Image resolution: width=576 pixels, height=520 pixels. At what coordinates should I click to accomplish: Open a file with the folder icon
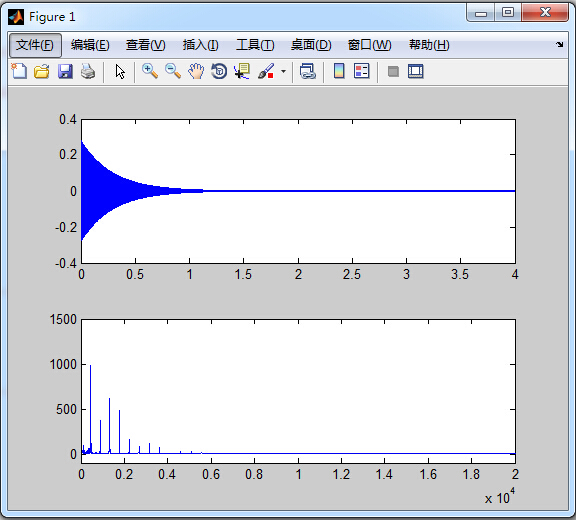click(x=42, y=71)
